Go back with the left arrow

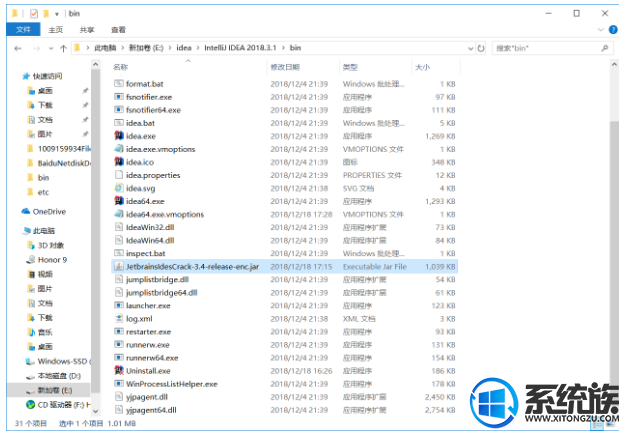tap(18, 49)
